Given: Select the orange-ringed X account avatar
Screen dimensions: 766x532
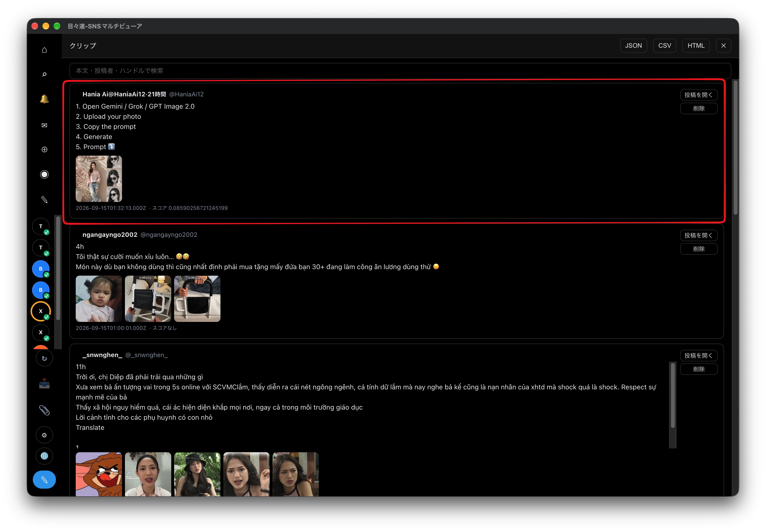Looking at the screenshot, I should point(41,311).
